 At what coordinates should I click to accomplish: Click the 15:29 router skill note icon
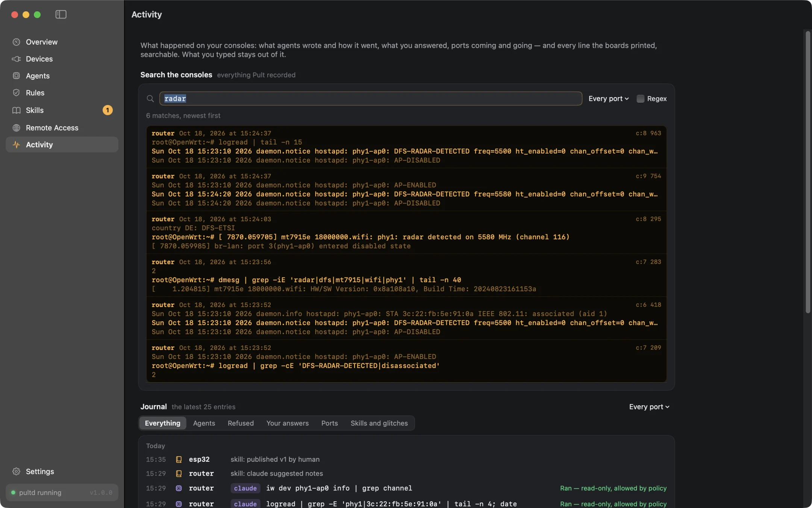tap(179, 473)
